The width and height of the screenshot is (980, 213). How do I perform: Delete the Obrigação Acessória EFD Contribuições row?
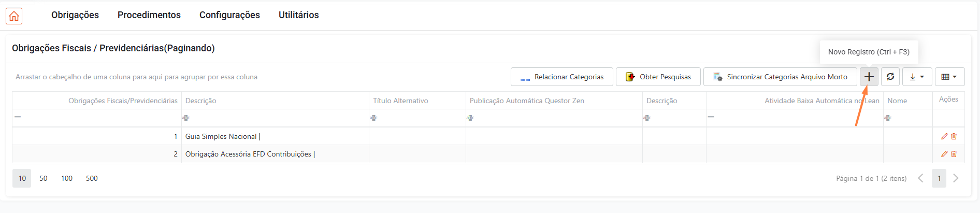point(954,154)
